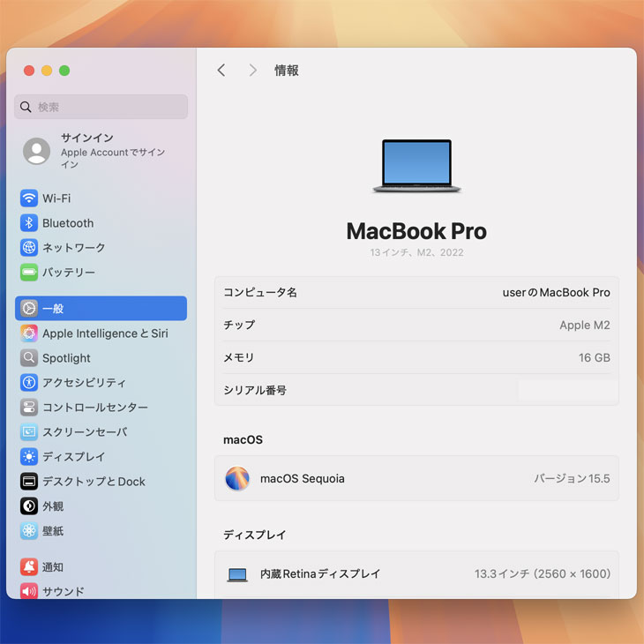Select the ネットワーク globe icon
Screen dimensions: 644x644
(29, 248)
